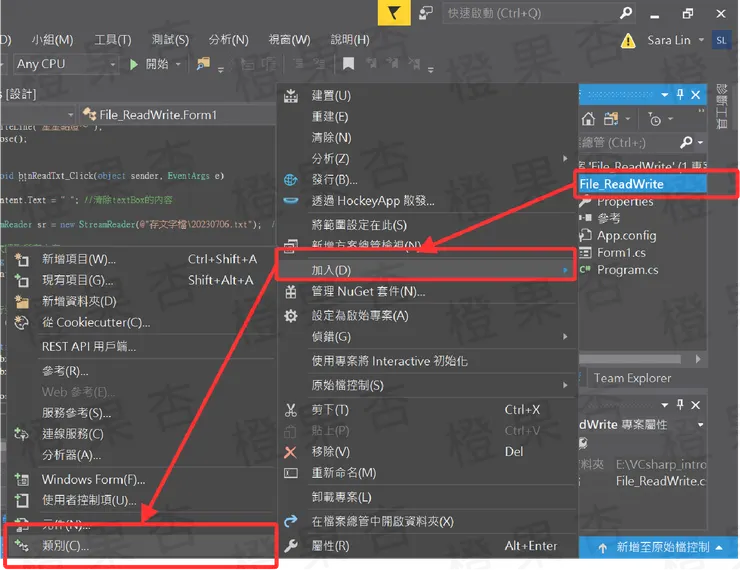740x570 pixels.
Task: Open the 視窗(W) menu
Action: [289, 40]
